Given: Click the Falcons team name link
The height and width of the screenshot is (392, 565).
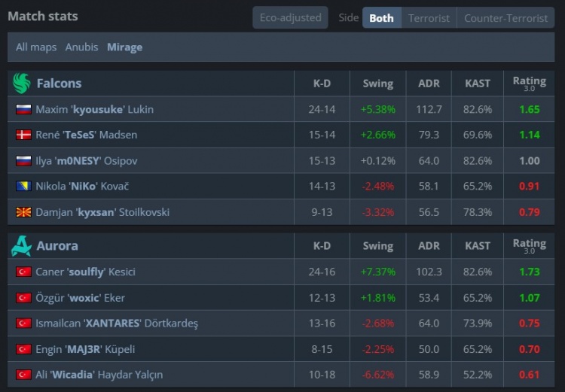Looking at the screenshot, I should coord(59,84).
